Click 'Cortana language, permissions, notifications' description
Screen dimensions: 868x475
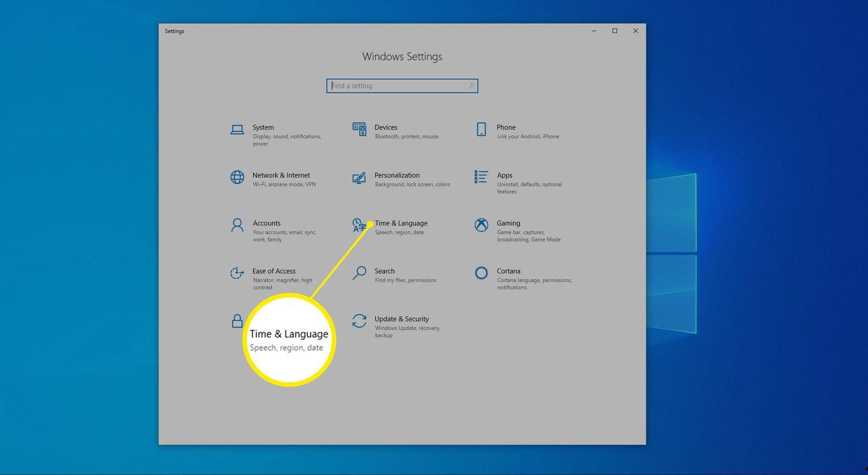[535, 284]
